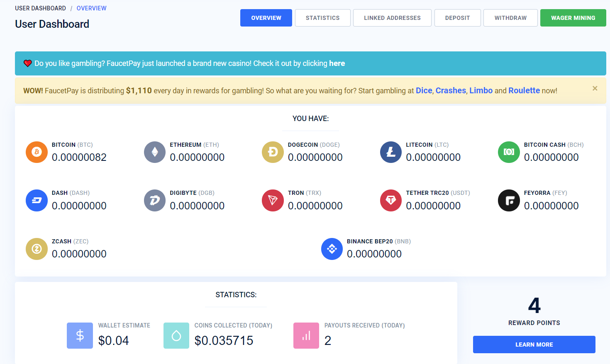Open the Statistics tab

coord(322,18)
